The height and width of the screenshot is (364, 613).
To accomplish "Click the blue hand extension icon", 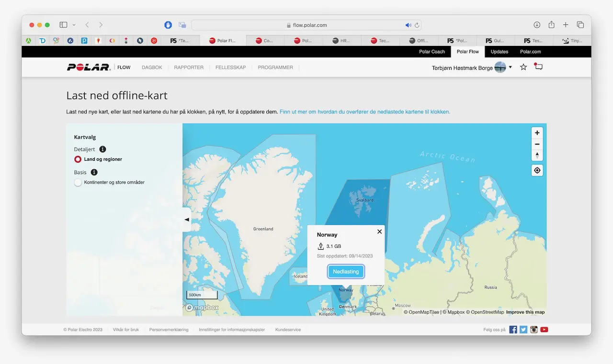I will point(168,25).
